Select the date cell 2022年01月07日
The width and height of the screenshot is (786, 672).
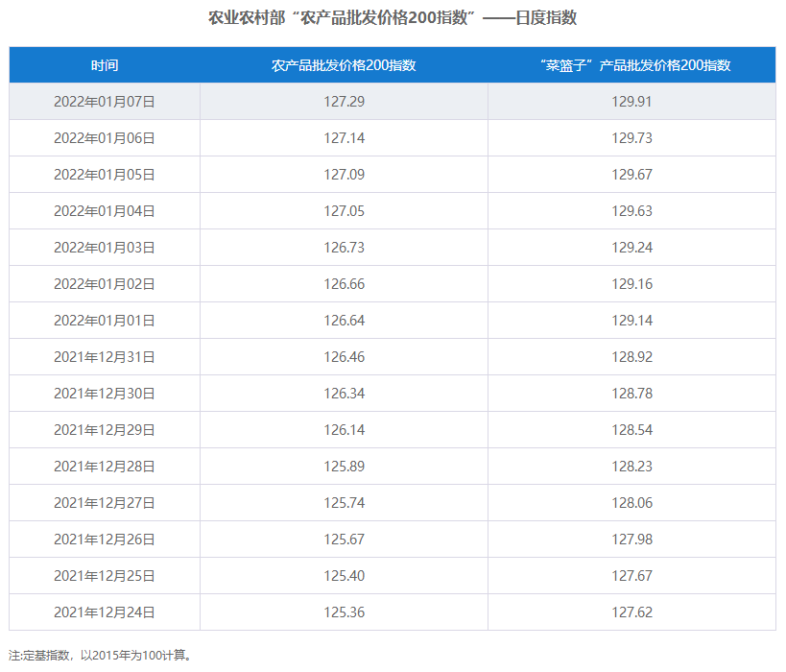tap(105, 102)
